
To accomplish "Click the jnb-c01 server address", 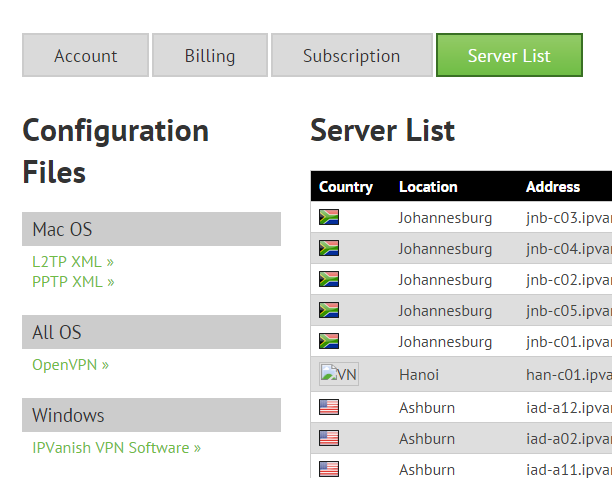I will tap(569, 342).
